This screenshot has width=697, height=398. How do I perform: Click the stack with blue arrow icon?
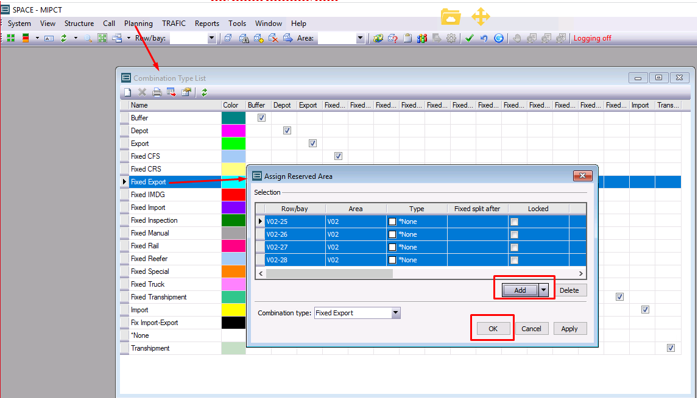pyautogui.click(x=288, y=38)
